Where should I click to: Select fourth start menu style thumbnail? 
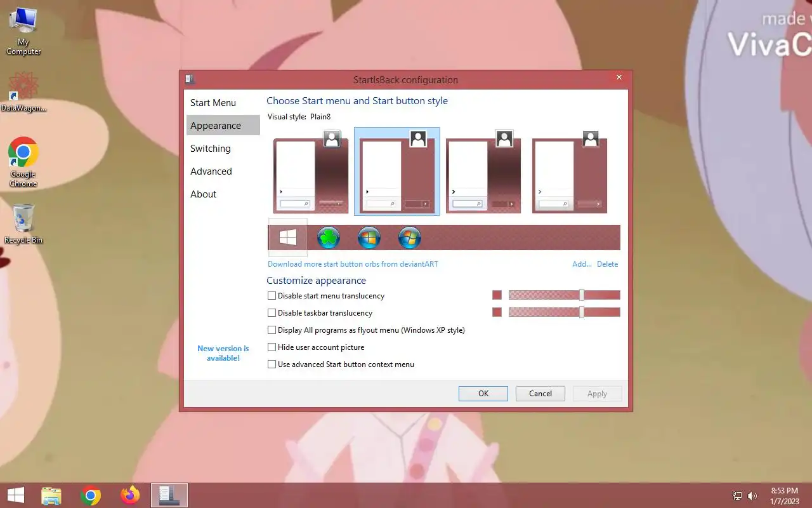click(570, 171)
